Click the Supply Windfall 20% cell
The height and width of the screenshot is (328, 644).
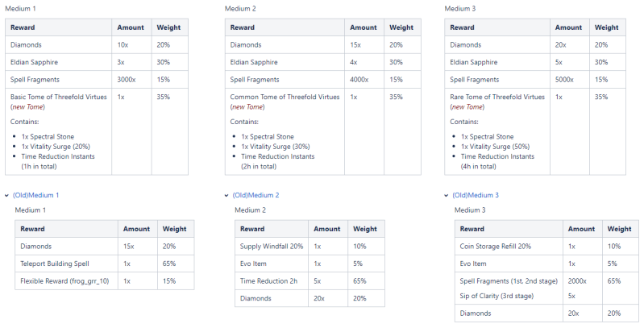pos(272,246)
